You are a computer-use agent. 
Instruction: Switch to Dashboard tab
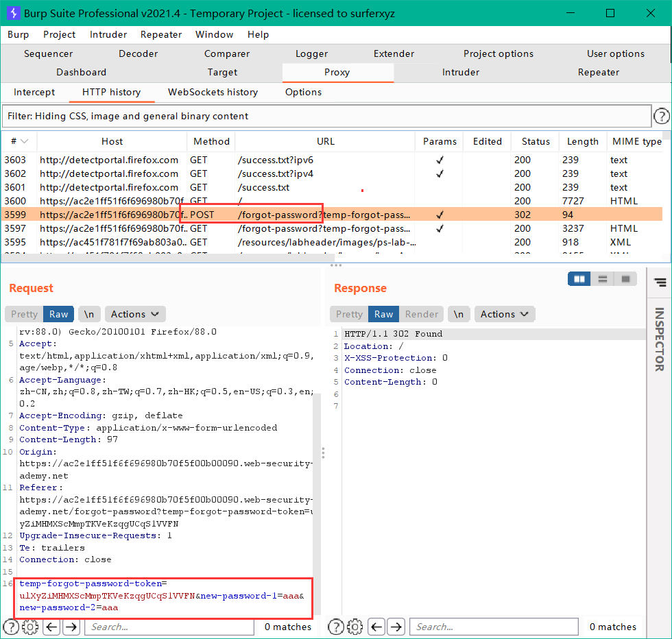point(82,72)
